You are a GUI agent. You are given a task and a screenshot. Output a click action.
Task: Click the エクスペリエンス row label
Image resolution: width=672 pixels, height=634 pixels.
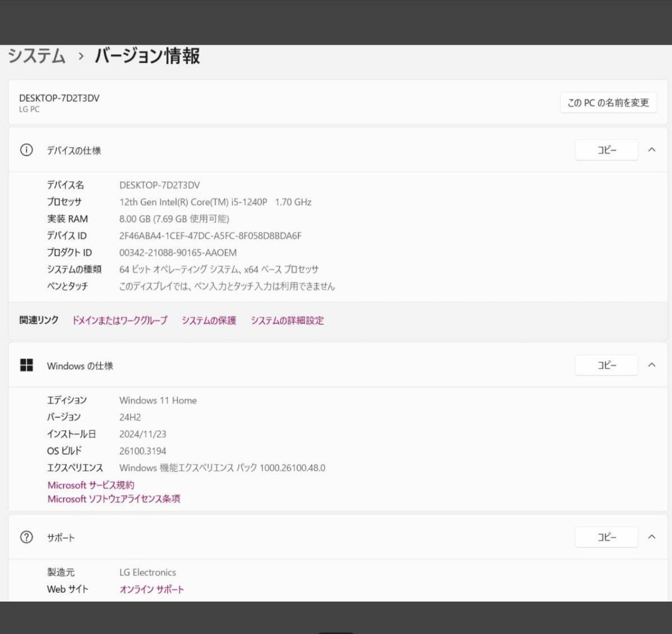[x=75, y=468]
